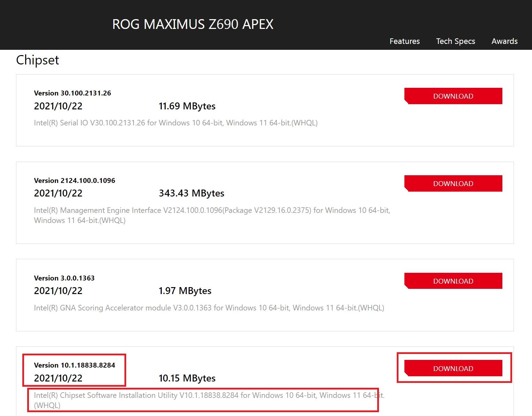The width and height of the screenshot is (532, 416).
Task: Click the ROG MAXIMUS Z690 APEX title
Action: pos(193,24)
